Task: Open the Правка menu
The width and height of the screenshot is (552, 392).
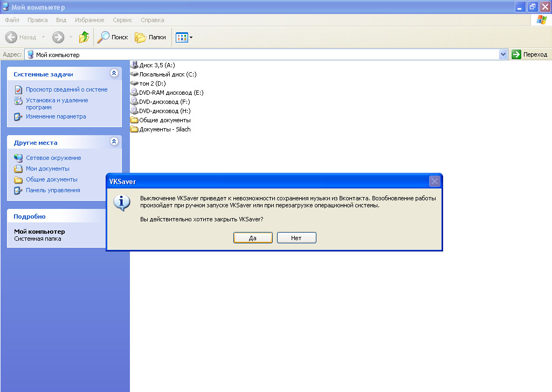Action: click(x=38, y=20)
